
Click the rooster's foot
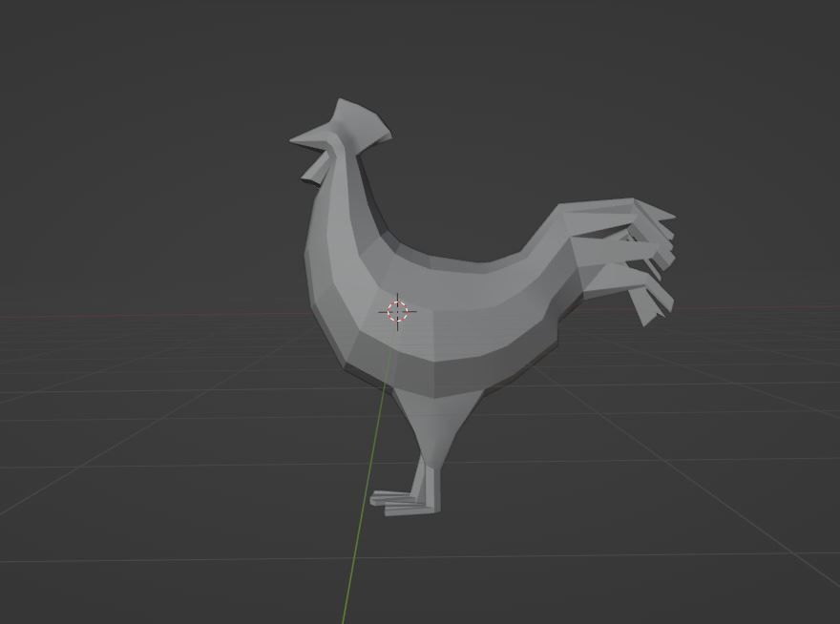click(405, 503)
